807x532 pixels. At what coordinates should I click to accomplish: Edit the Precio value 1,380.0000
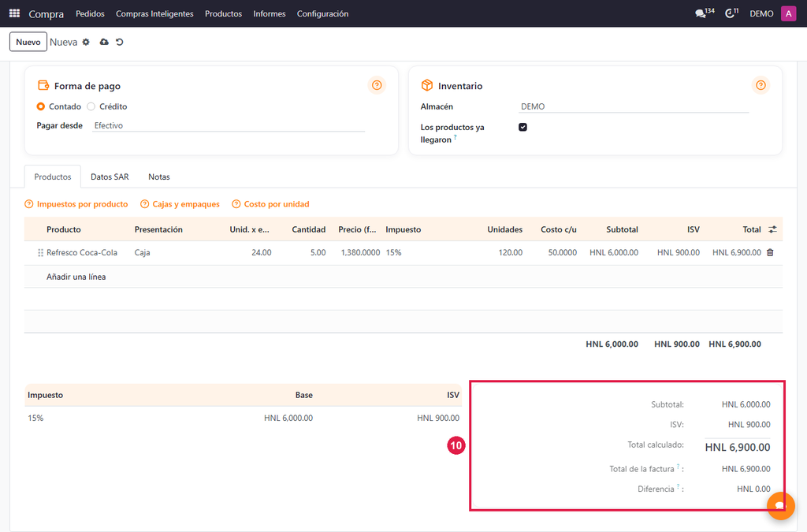(360, 253)
